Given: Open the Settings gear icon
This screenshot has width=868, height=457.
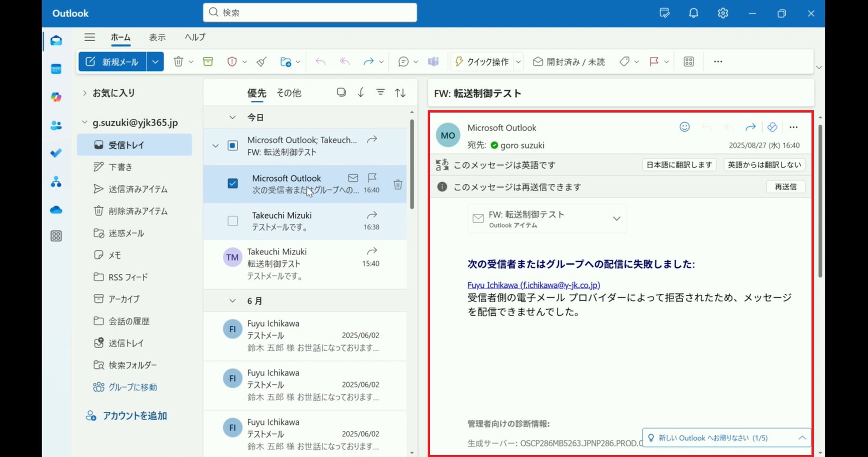Looking at the screenshot, I should (723, 13).
